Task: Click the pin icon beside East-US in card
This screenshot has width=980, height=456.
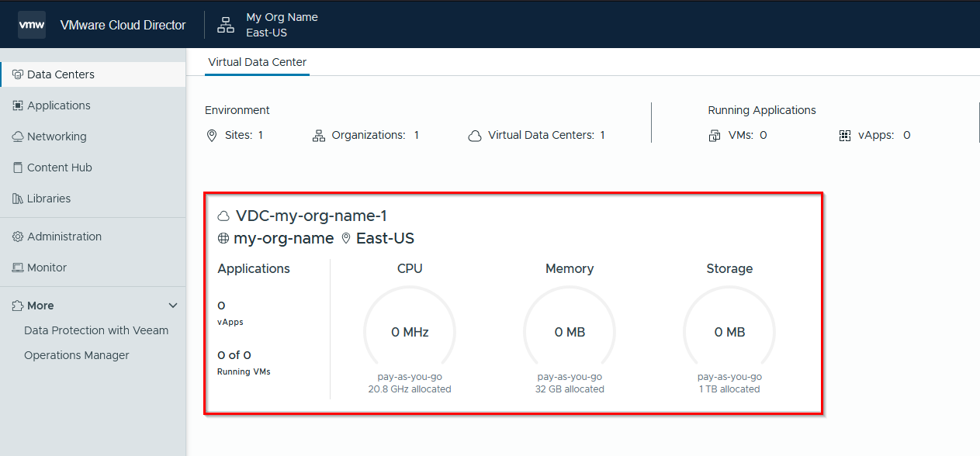Action: tap(346, 238)
